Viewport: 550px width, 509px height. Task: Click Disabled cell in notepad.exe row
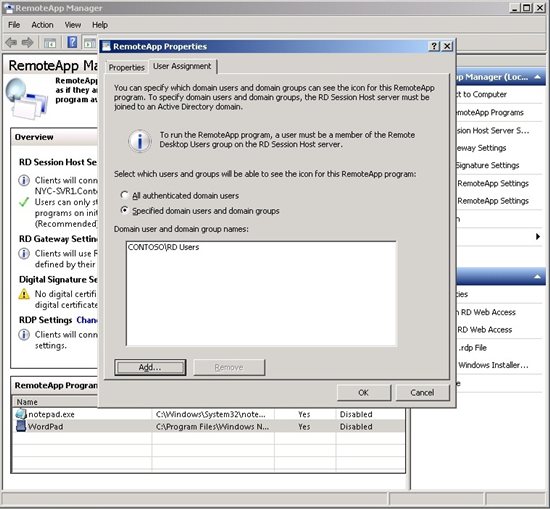click(370, 414)
